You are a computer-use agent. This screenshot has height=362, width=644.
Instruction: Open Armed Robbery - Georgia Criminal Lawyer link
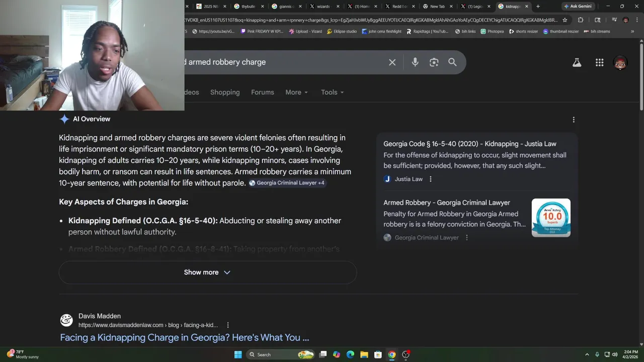click(447, 203)
